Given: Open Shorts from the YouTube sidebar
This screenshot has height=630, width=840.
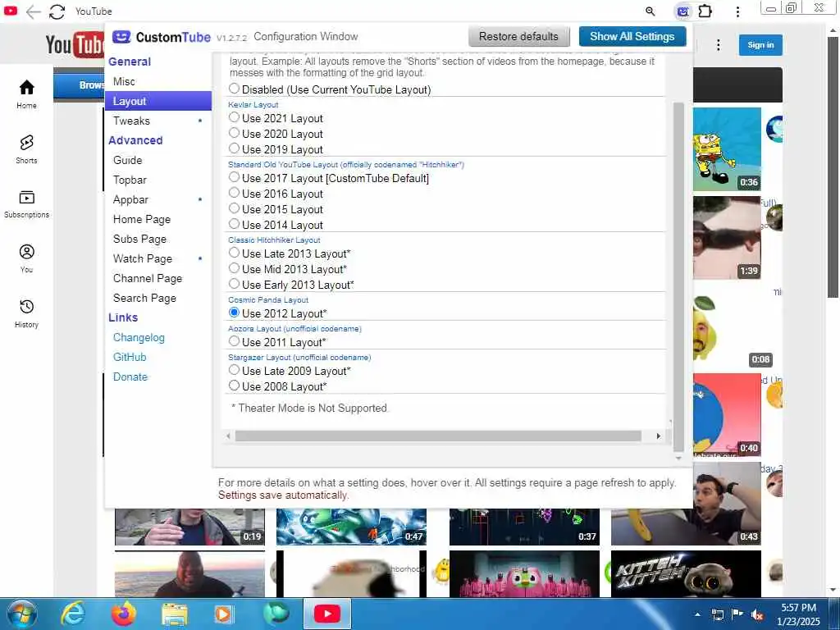Looking at the screenshot, I should (x=26, y=149).
